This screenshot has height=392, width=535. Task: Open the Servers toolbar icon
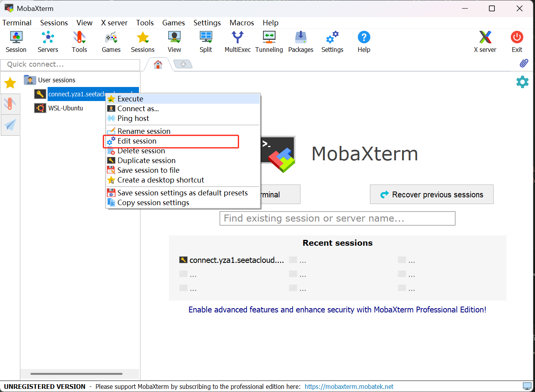pyautogui.click(x=48, y=42)
